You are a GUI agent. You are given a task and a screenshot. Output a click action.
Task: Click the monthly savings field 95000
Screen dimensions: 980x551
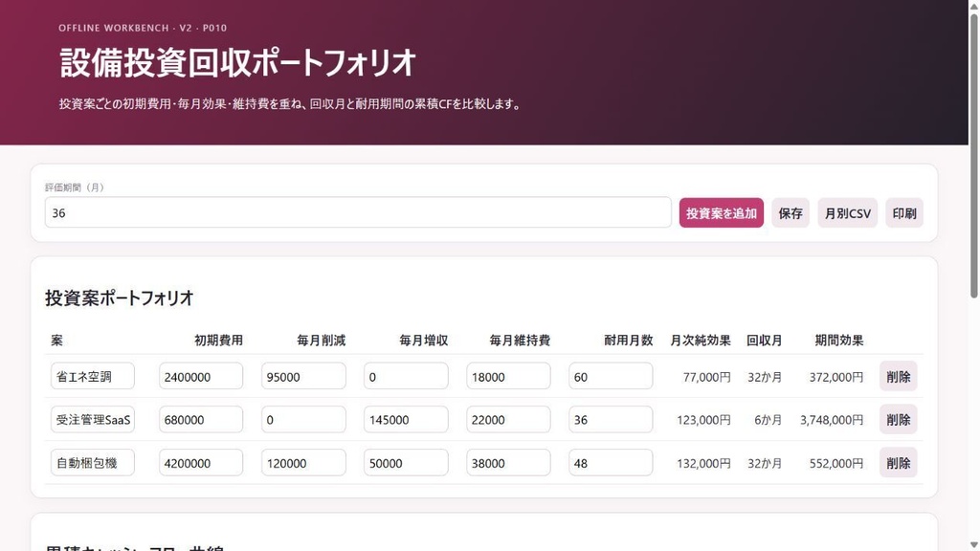(x=303, y=377)
